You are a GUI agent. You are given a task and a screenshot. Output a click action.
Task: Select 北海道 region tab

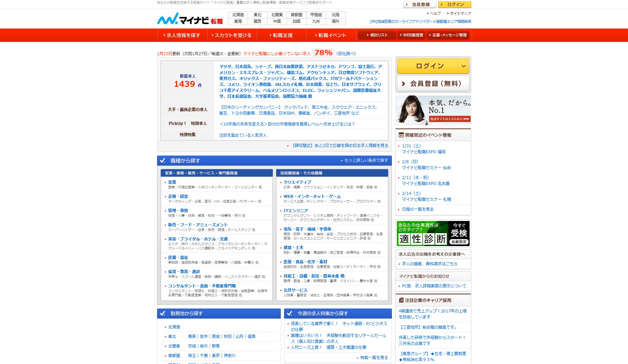pos(238,15)
